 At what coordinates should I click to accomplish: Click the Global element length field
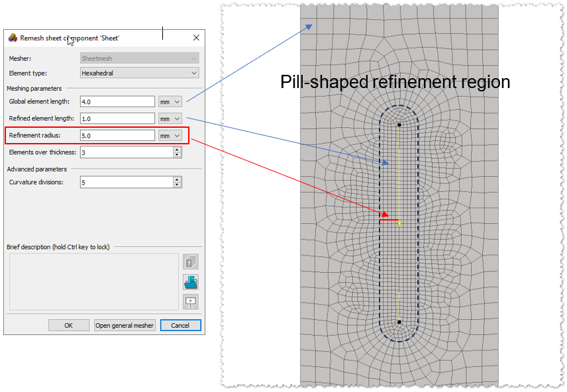117,101
